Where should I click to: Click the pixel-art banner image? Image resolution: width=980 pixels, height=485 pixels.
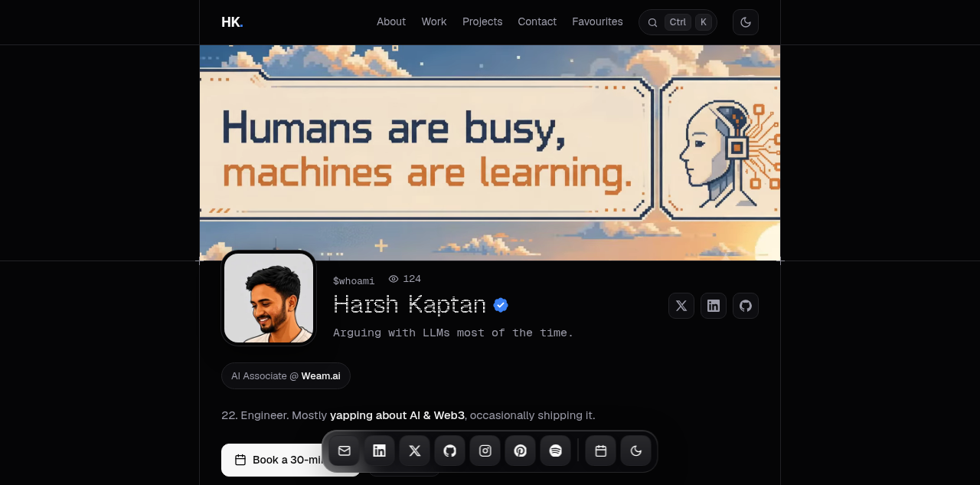click(x=490, y=152)
